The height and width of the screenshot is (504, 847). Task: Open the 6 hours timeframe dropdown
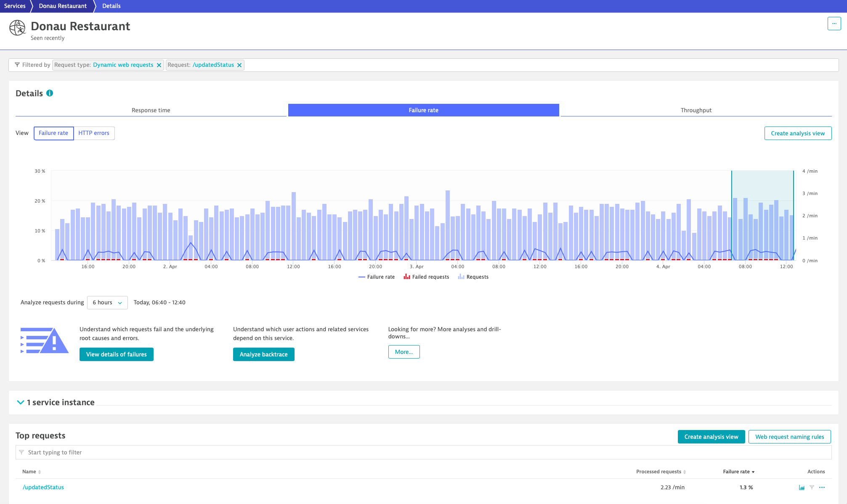click(107, 303)
